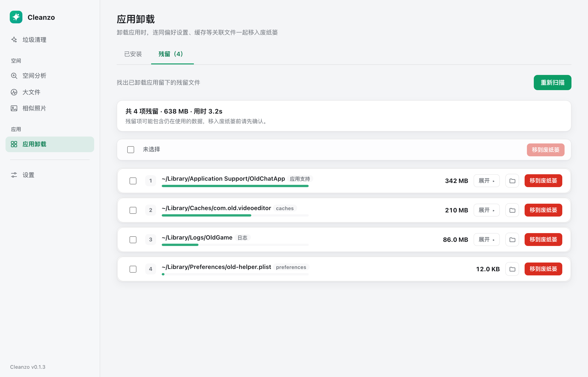588x377 pixels.
Task: Click the Cleanzo sparkle logo icon
Action: [x=16, y=17]
